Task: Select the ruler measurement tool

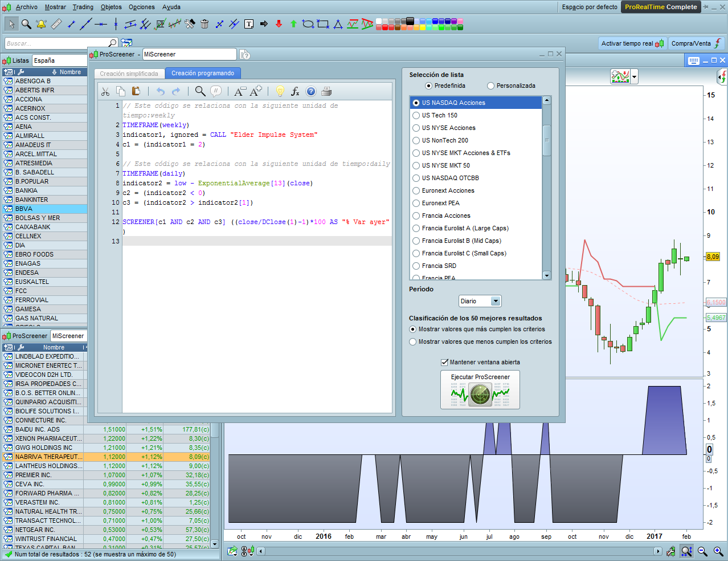Action: pyautogui.click(x=56, y=24)
